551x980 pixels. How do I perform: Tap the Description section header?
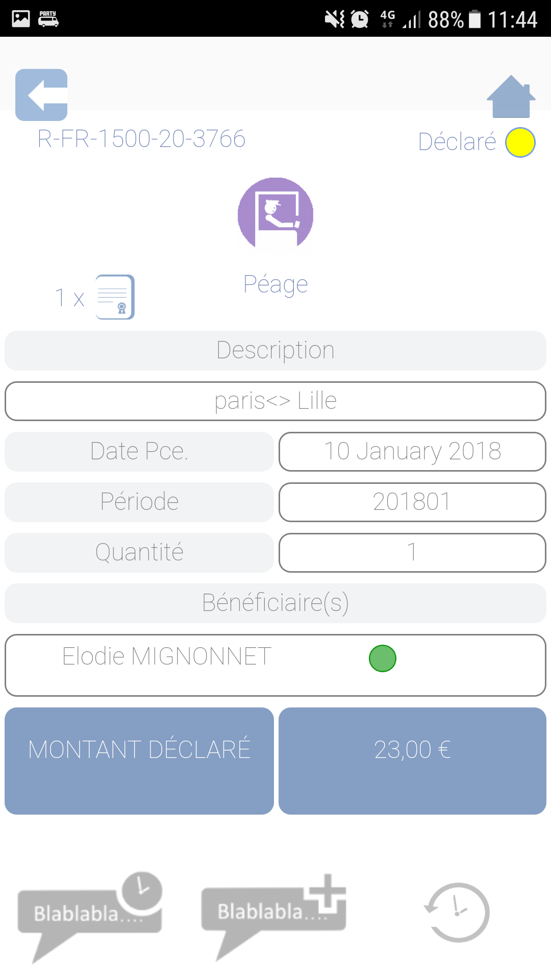(x=275, y=351)
